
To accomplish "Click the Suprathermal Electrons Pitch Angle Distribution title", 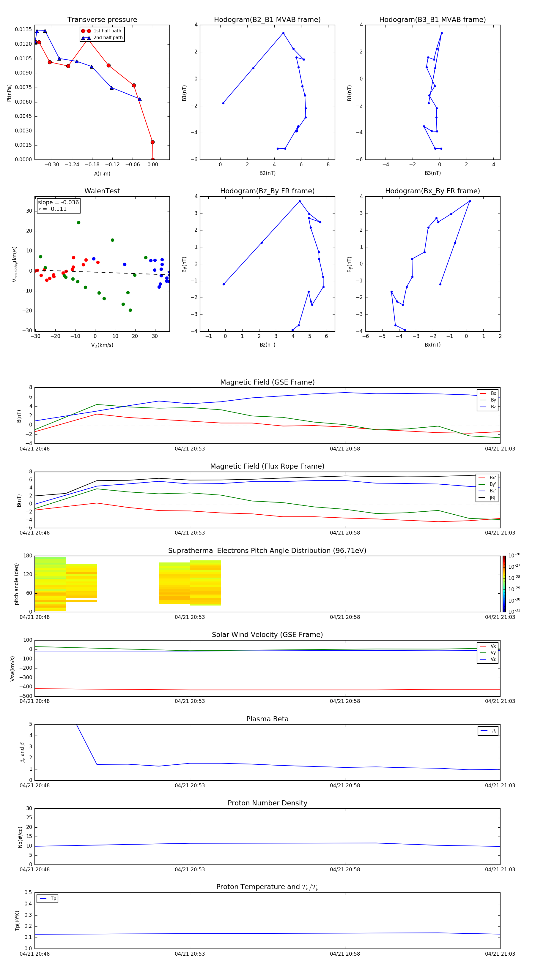I will coord(267,551).
